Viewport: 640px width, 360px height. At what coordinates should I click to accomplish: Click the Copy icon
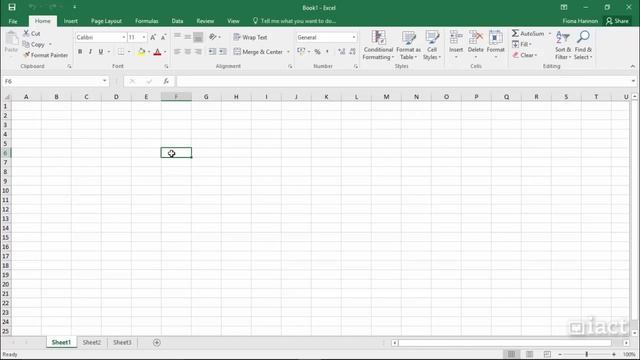click(x=26, y=44)
